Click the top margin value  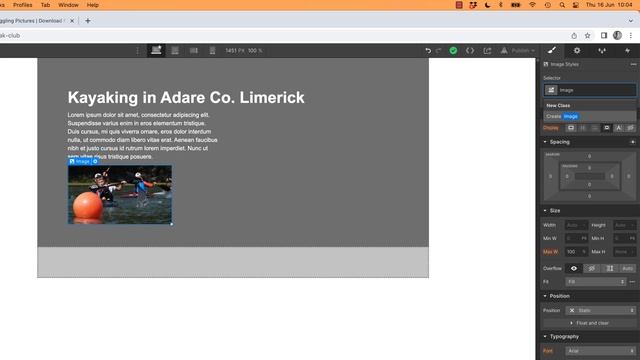[589, 156]
